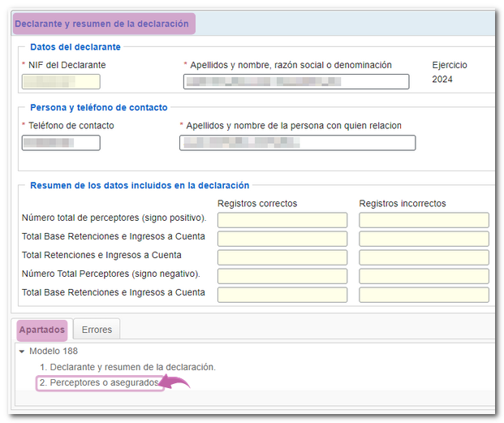Collapse the Modelo 188 tree node
The height and width of the screenshot is (423, 504).
pos(23,352)
